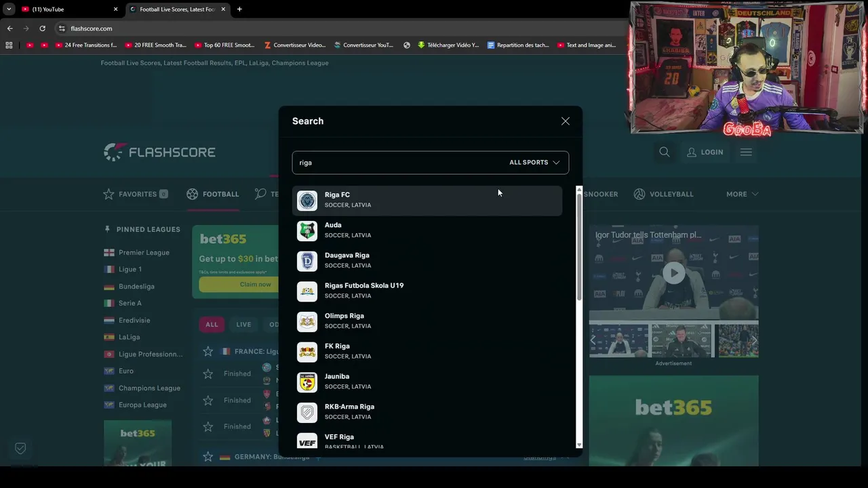
Task: Go to next video thumbnail arrow
Action: coord(753,340)
